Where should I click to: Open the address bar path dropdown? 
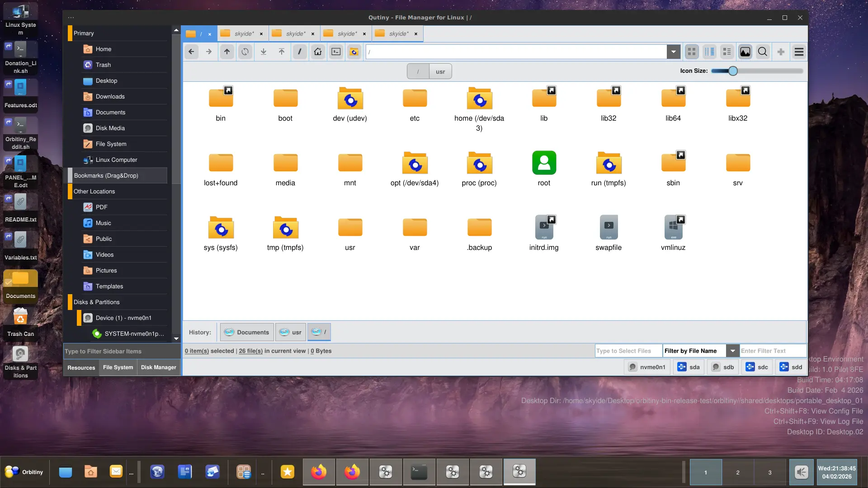coord(674,52)
